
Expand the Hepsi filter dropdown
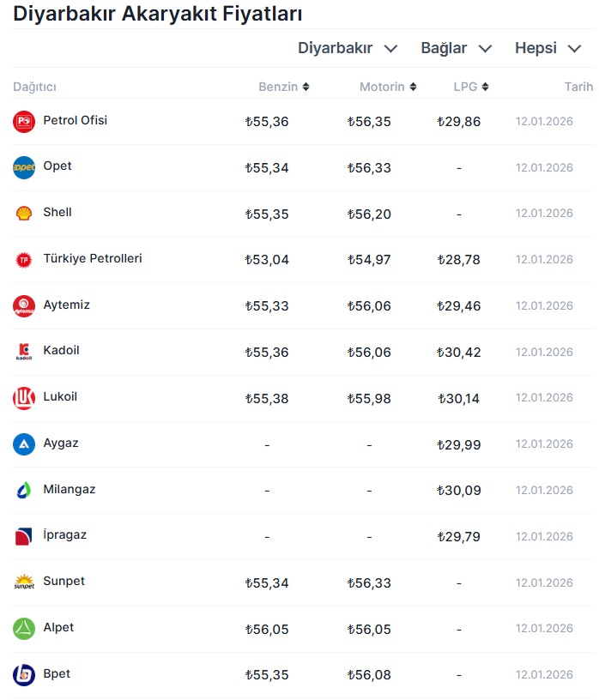(x=548, y=48)
